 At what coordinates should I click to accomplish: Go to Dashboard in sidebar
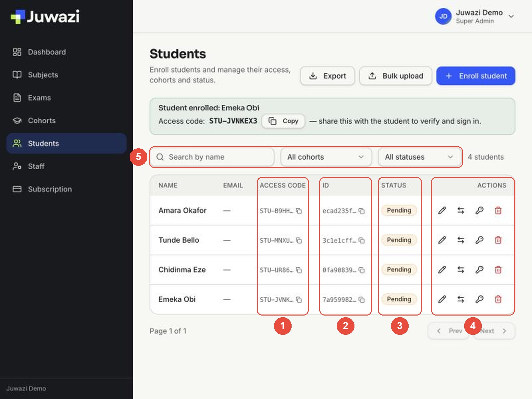coord(66,52)
